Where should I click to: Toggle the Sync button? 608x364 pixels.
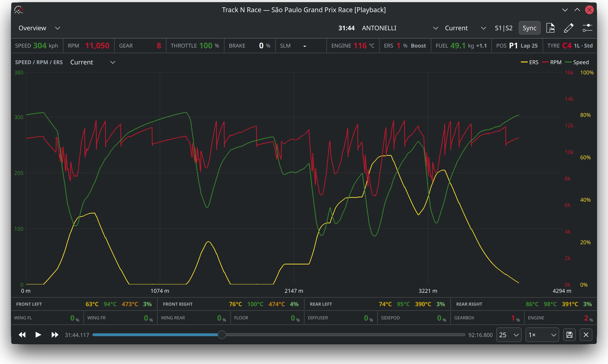[529, 28]
